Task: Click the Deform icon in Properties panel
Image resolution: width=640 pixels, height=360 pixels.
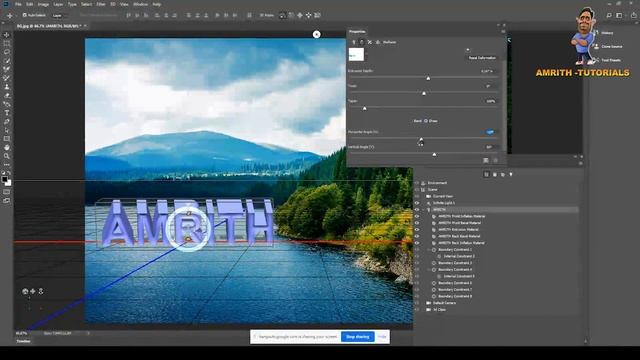Action: pos(362,42)
